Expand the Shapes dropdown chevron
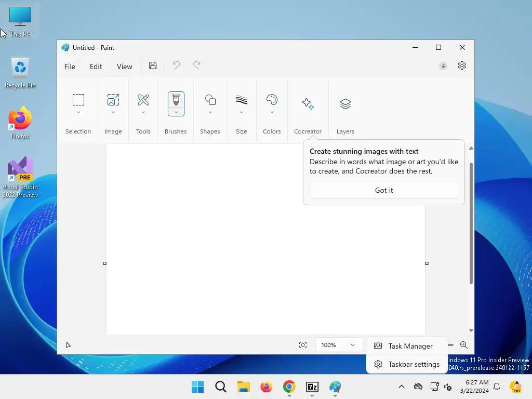The height and width of the screenshot is (399, 532). (210, 112)
